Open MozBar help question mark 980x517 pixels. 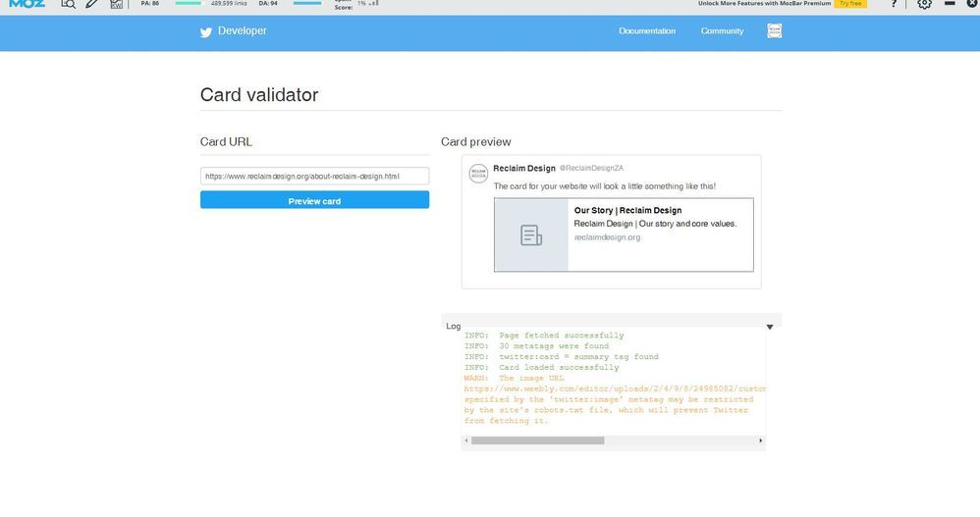[x=893, y=4]
